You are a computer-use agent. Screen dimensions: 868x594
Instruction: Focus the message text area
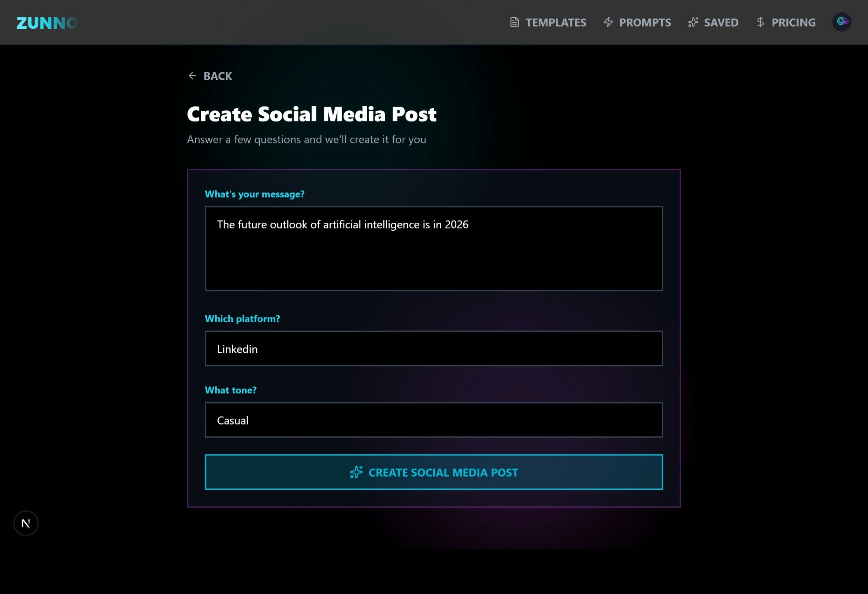433,248
